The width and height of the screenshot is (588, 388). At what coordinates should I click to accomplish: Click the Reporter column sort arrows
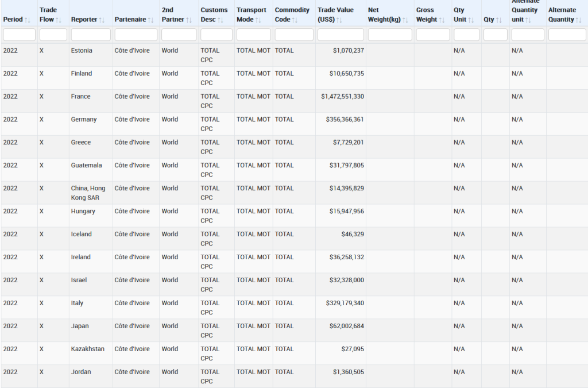coord(102,20)
